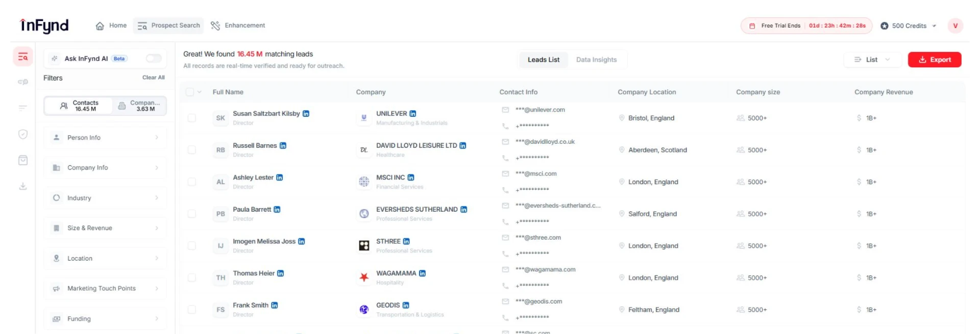The image size is (980, 334).
Task: Open GEODIS LinkedIn icon
Action: click(406, 305)
